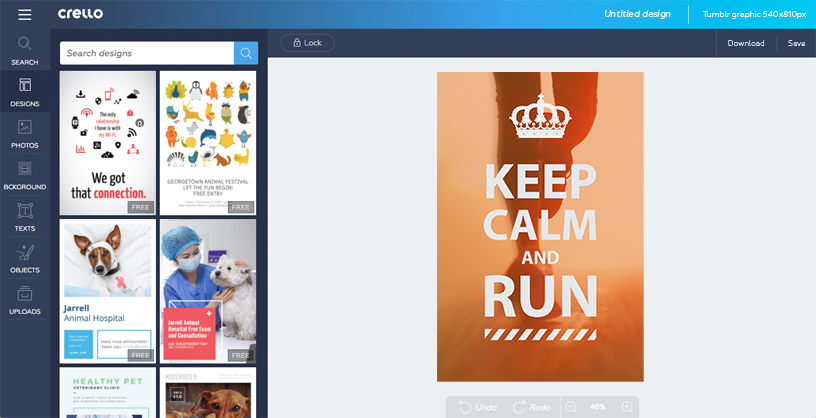Viewport: 816px width, 418px height.
Task: Select the CALM text on the canvas
Action: tap(540, 224)
